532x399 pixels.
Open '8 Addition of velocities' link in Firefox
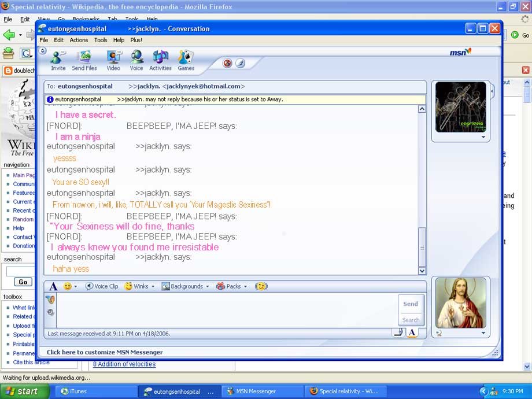pos(124,364)
